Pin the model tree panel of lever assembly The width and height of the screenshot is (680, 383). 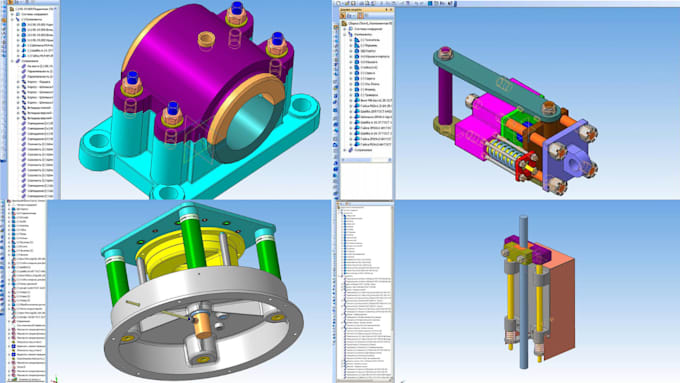coord(386,10)
